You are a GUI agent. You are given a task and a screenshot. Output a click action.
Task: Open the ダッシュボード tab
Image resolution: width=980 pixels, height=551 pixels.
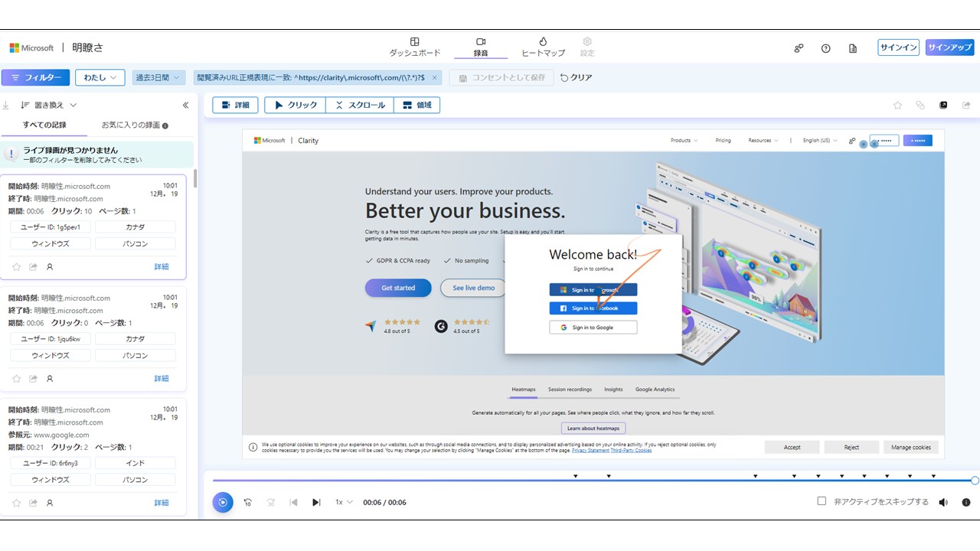point(415,47)
